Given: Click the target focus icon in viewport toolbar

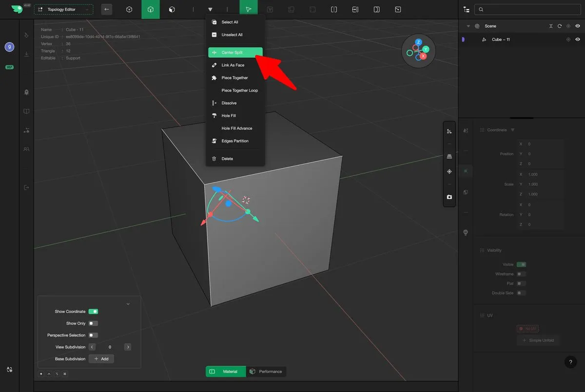Looking at the screenshot, I should pos(449,171).
